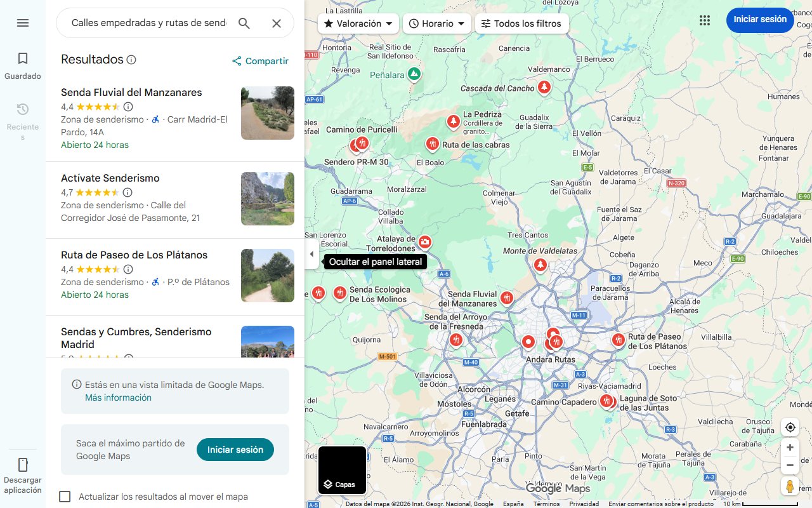Select the Senda Fluvial del Manzanares result

(x=131, y=92)
